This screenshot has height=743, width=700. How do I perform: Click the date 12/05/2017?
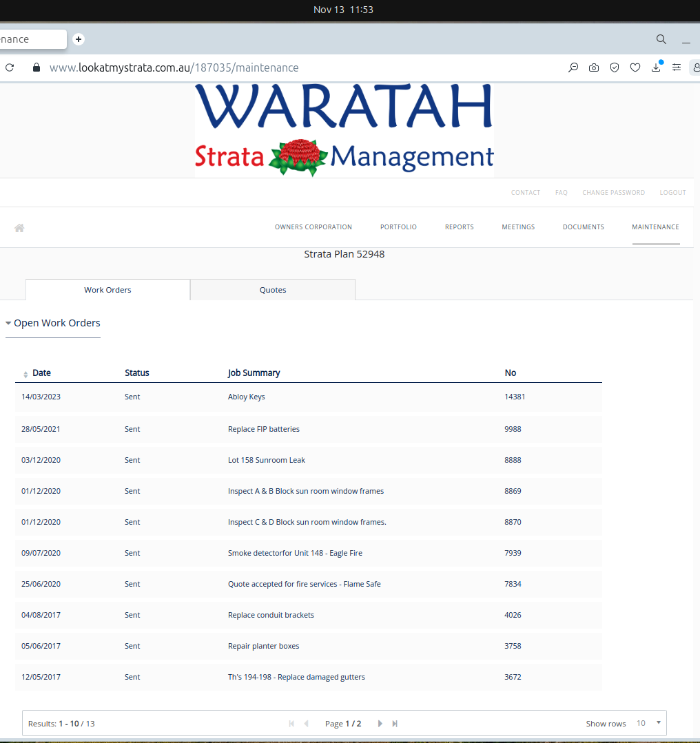[x=41, y=677]
